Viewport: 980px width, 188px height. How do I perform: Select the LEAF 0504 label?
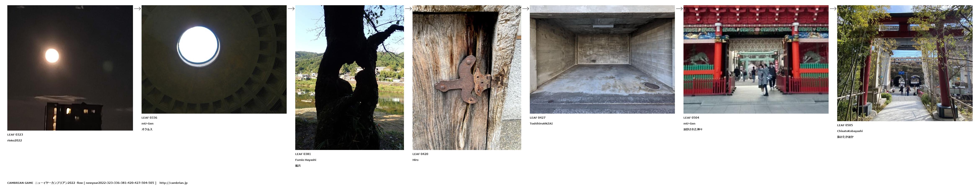pyautogui.click(x=691, y=118)
